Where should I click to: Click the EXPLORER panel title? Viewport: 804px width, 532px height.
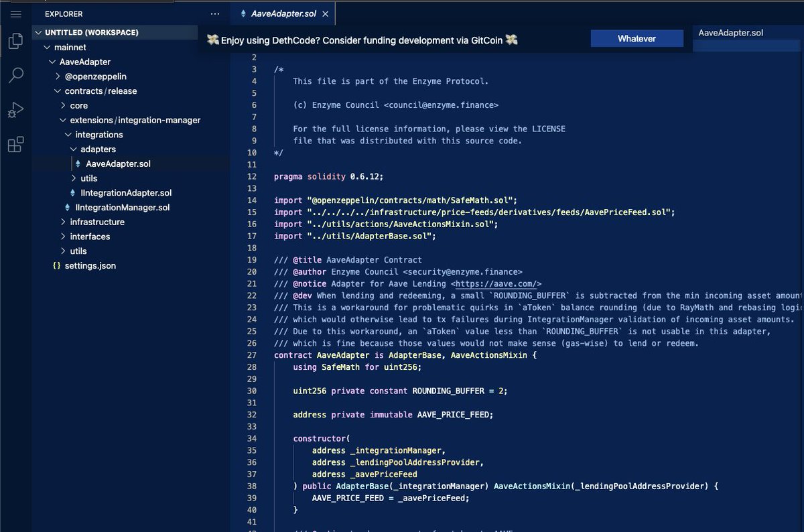[x=64, y=13]
